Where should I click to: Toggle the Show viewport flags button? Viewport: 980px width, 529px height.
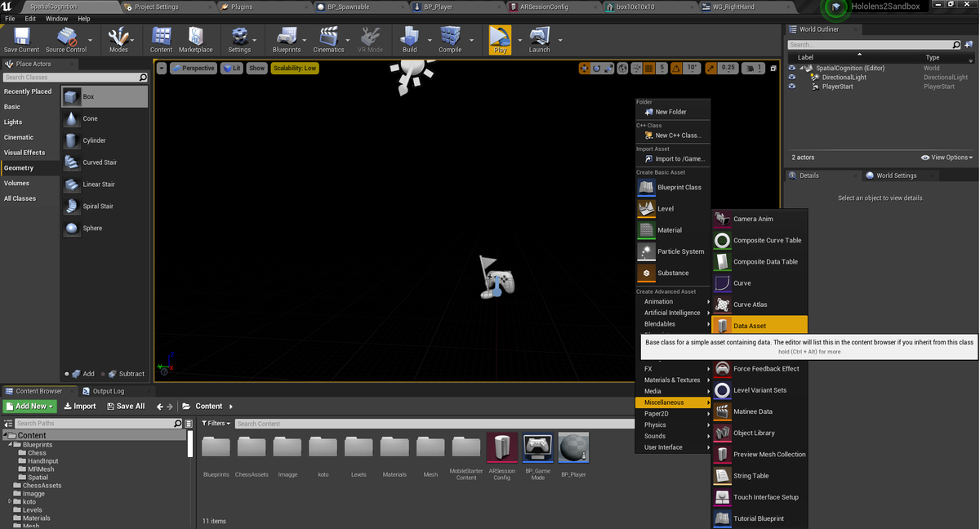pyautogui.click(x=257, y=68)
